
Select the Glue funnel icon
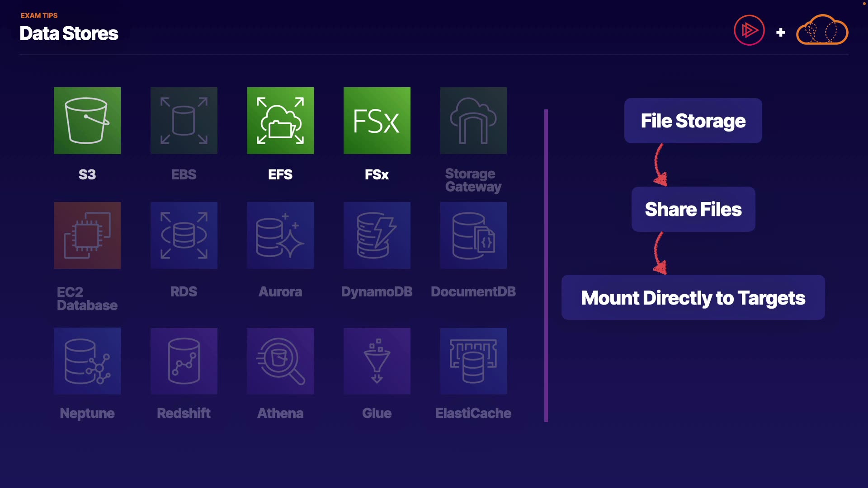pyautogui.click(x=377, y=361)
